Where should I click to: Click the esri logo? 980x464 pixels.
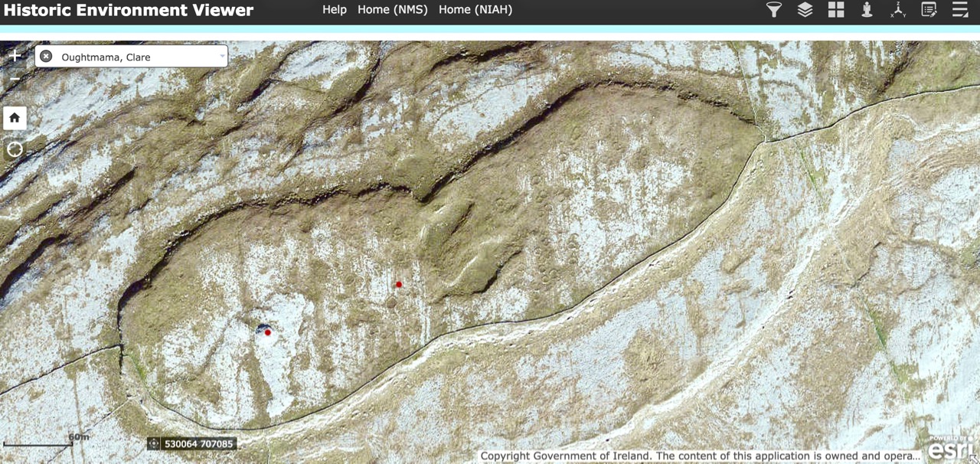point(950,449)
